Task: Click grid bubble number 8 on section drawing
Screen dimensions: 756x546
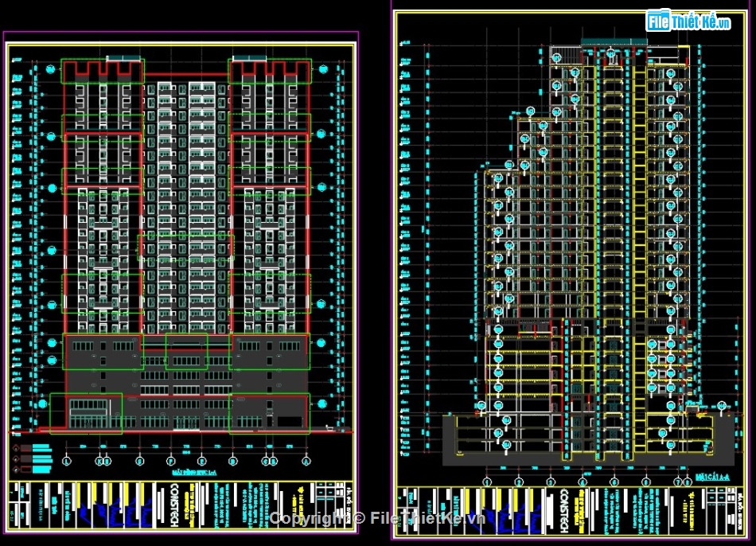Action: pyautogui.click(x=686, y=482)
